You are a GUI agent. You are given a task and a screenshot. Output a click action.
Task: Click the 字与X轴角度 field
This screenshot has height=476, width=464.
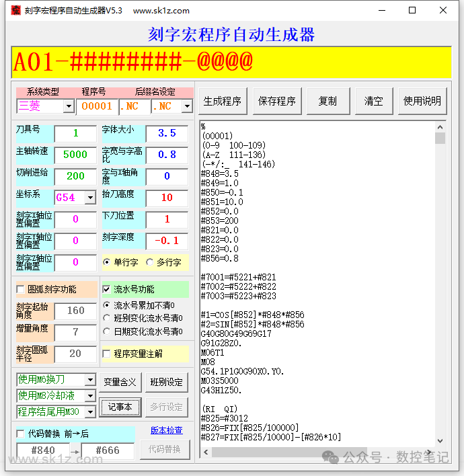tap(167, 176)
